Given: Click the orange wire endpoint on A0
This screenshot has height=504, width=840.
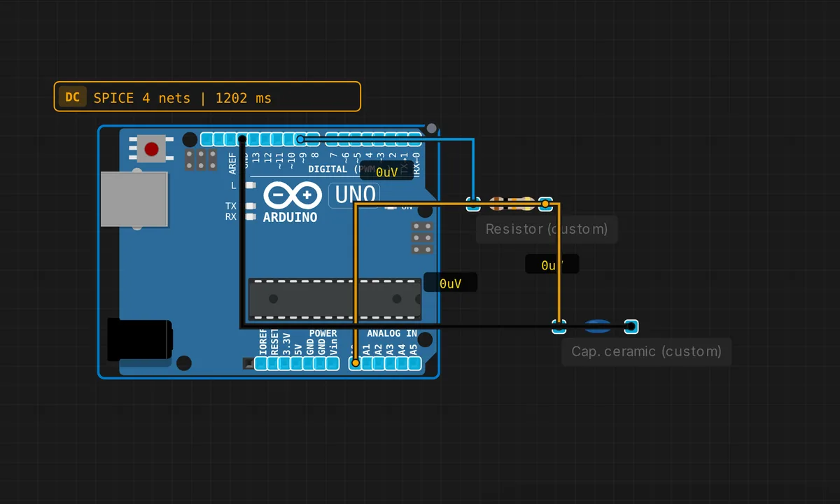Looking at the screenshot, I should click(356, 363).
